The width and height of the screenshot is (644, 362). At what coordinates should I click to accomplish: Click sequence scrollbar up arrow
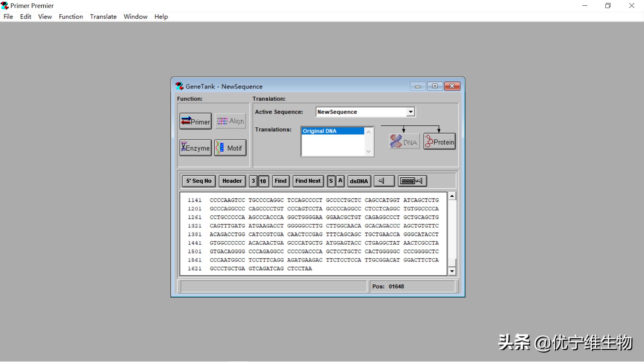click(x=452, y=196)
